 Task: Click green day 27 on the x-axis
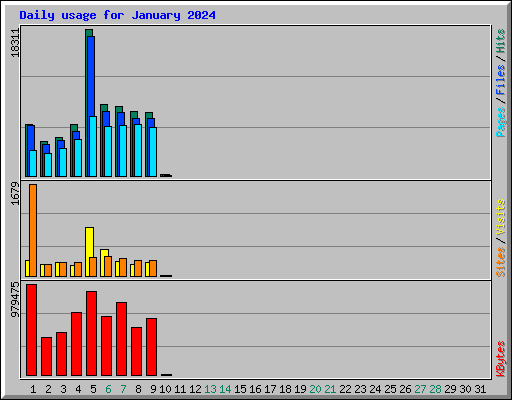tap(420, 389)
